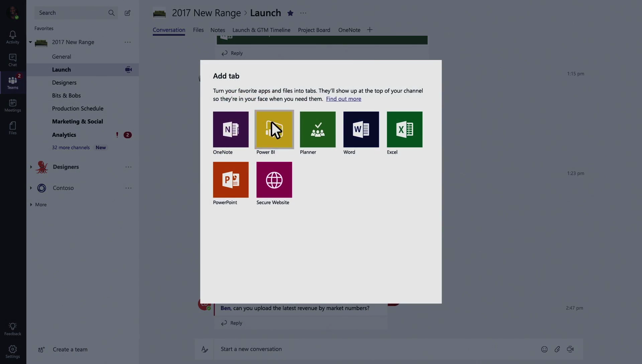
Task: Choose the Secure Website tile
Action: pos(274,180)
